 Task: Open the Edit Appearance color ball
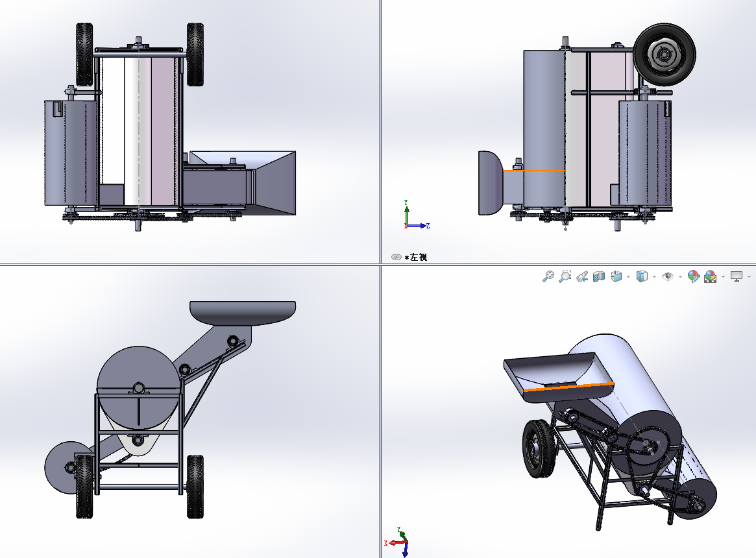pyautogui.click(x=693, y=276)
